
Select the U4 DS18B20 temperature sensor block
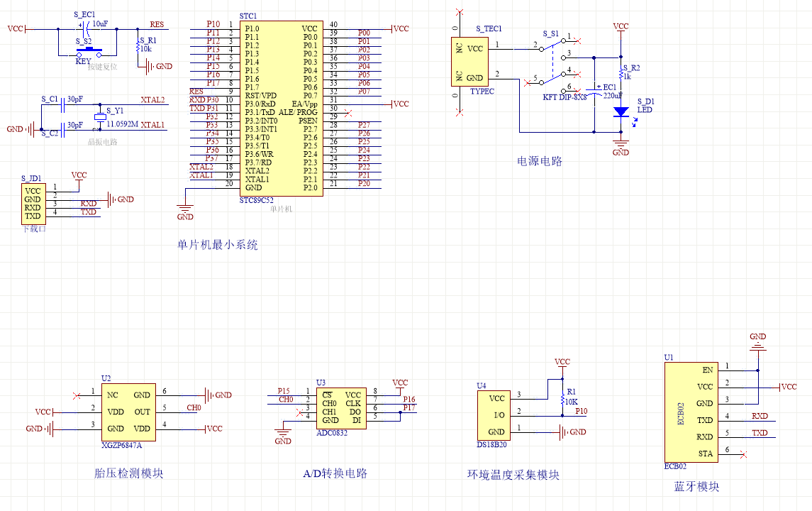click(x=494, y=415)
